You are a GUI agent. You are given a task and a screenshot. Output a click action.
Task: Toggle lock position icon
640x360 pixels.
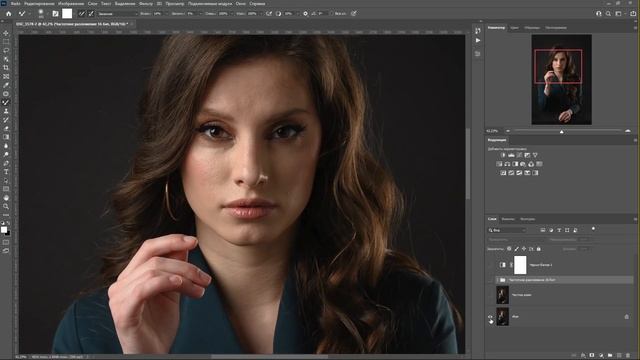pyautogui.click(x=524, y=249)
